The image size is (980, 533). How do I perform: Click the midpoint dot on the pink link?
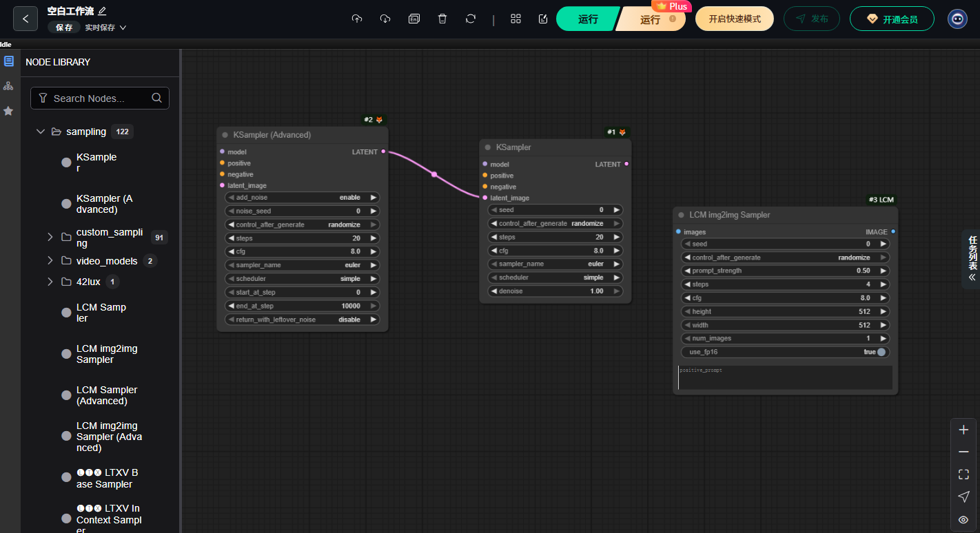(x=434, y=174)
